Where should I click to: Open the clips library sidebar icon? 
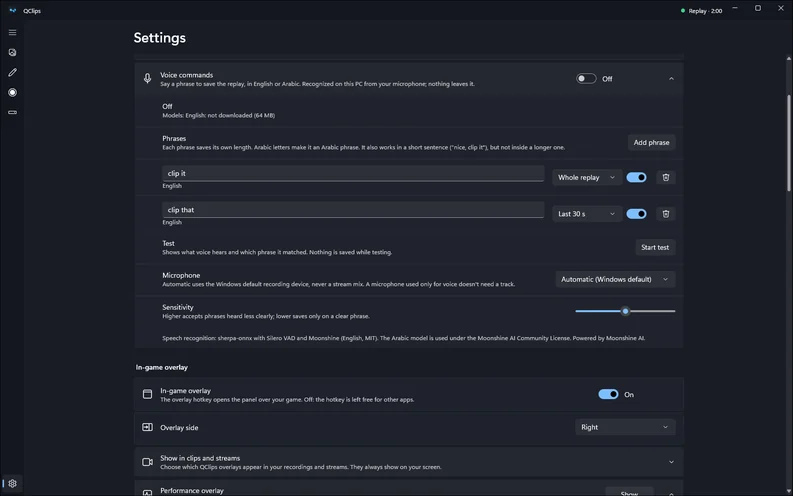click(x=12, y=53)
